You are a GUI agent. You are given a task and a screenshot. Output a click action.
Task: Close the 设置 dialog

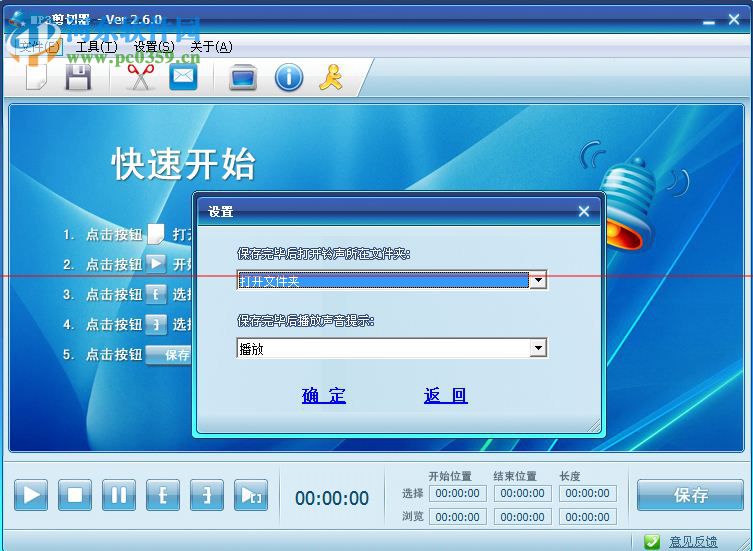point(584,211)
